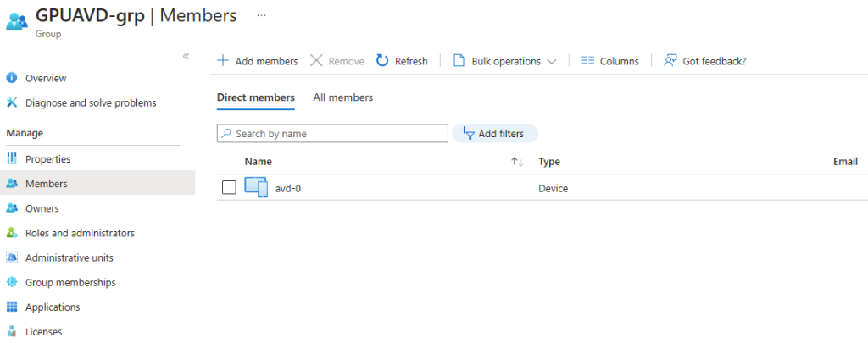Screen dimensions: 868x343
Task: Open the avd-0 device link
Action: point(288,189)
